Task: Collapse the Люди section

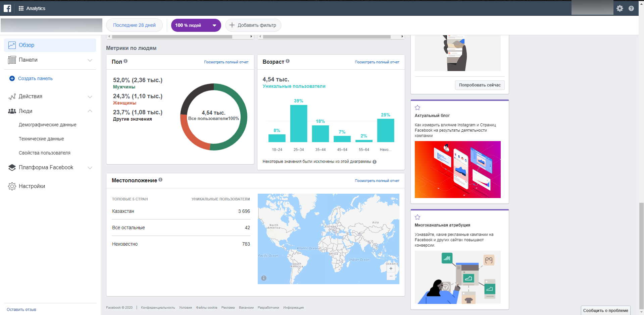Action: [90, 111]
